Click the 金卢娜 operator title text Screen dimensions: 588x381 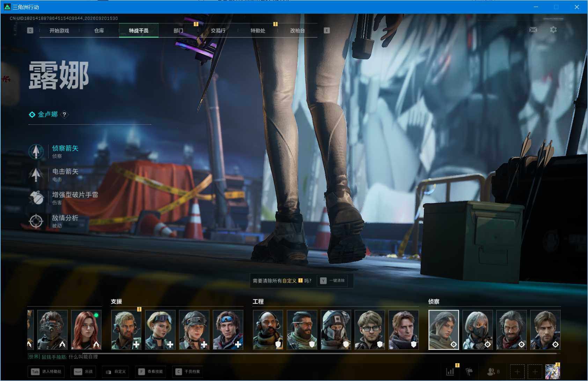(x=48, y=114)
